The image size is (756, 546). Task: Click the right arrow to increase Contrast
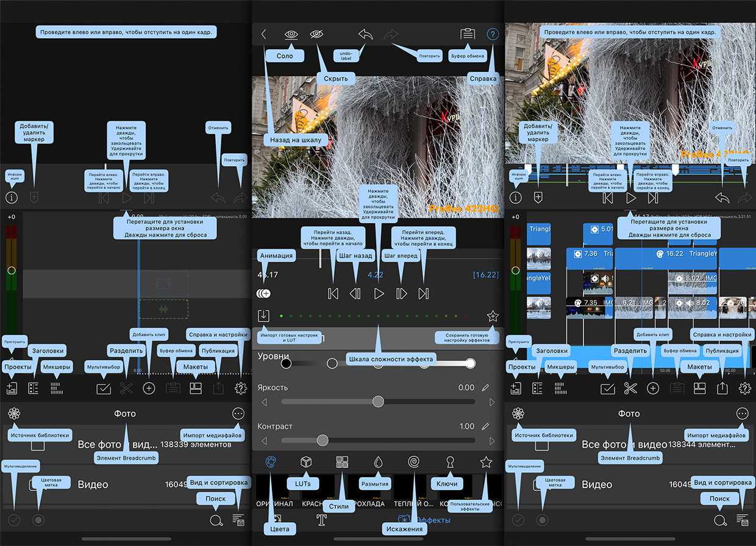pyautogui.click(x=492, y=440)
